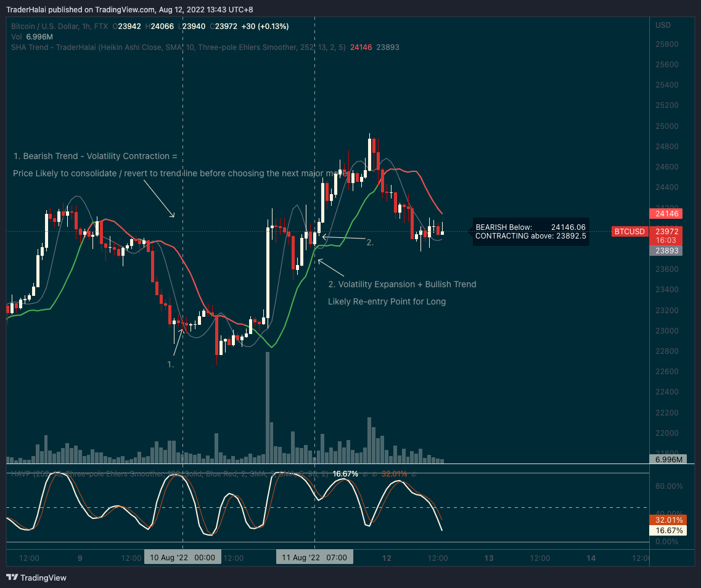Click the 'Likely Re-entry Point for Long' note
The image size is (701, 588).
click(387, 301)
